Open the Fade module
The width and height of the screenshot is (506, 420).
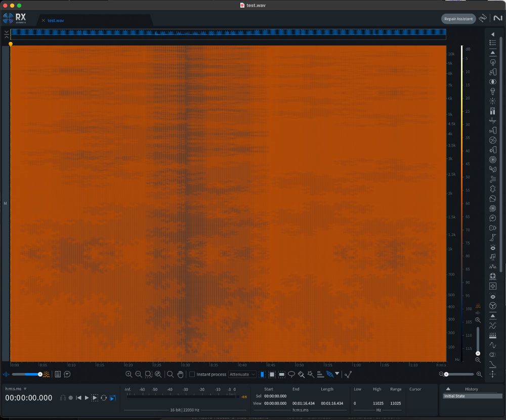click(493, 364)
